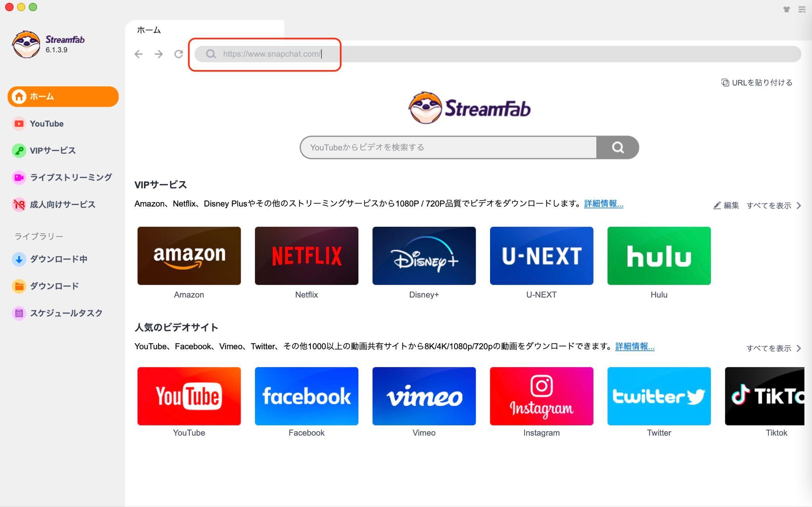Open ライブストリーミング in the sidebar
This screenshot has height=507, width=812.
coord(62,178)
